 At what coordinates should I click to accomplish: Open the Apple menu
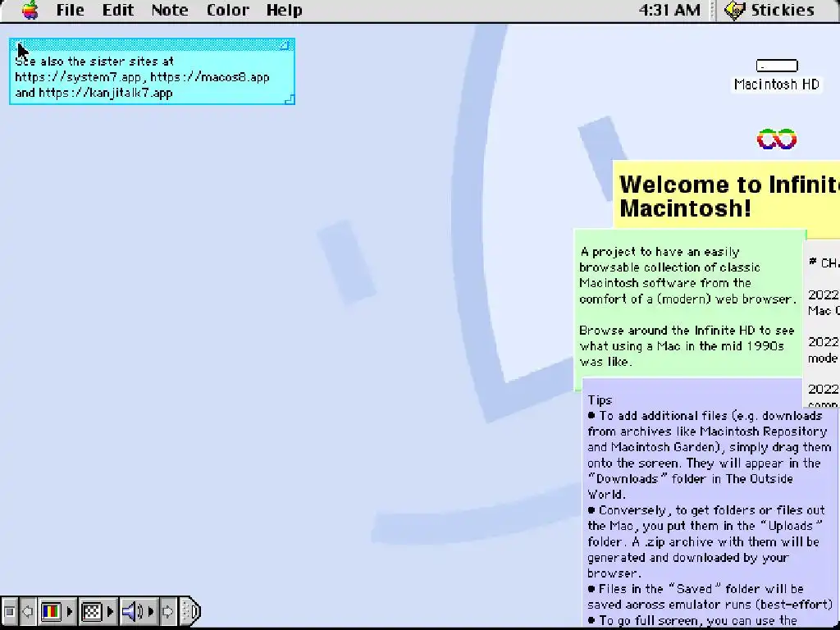(x=30, y=10)
